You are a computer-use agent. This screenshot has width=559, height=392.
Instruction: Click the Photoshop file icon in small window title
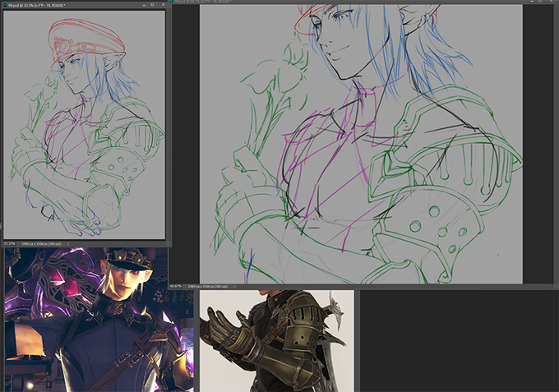[5, 5]
